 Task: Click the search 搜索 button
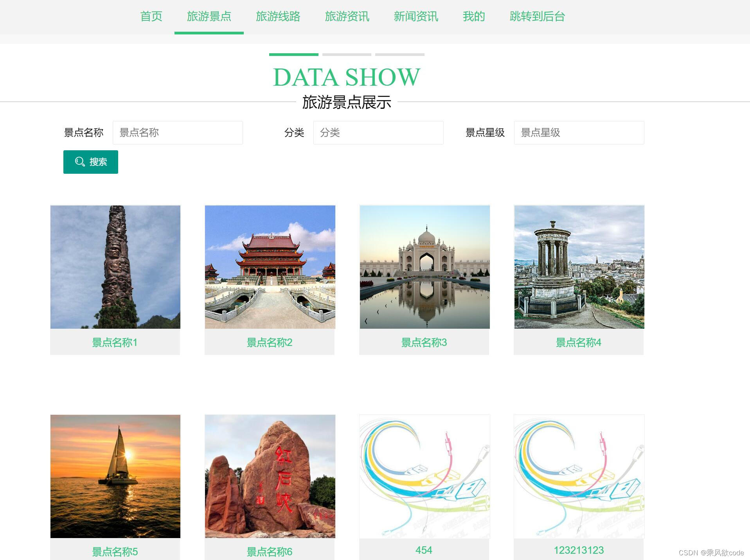(90, 162)
